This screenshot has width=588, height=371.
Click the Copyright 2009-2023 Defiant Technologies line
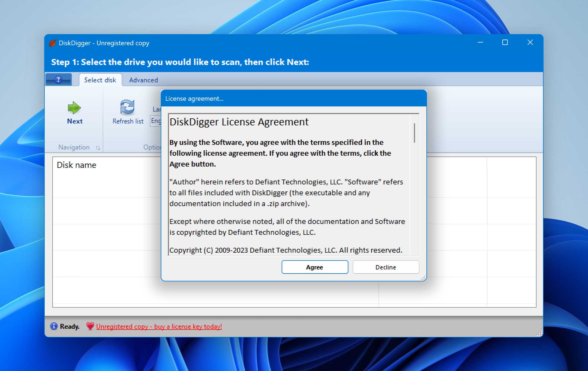(286, 250)
